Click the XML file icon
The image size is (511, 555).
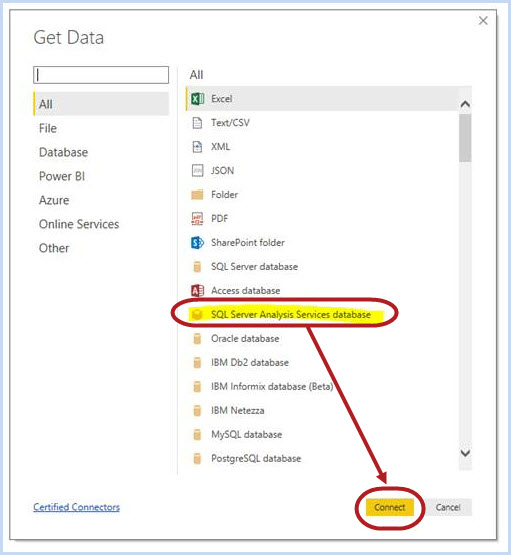pos(197,147)
